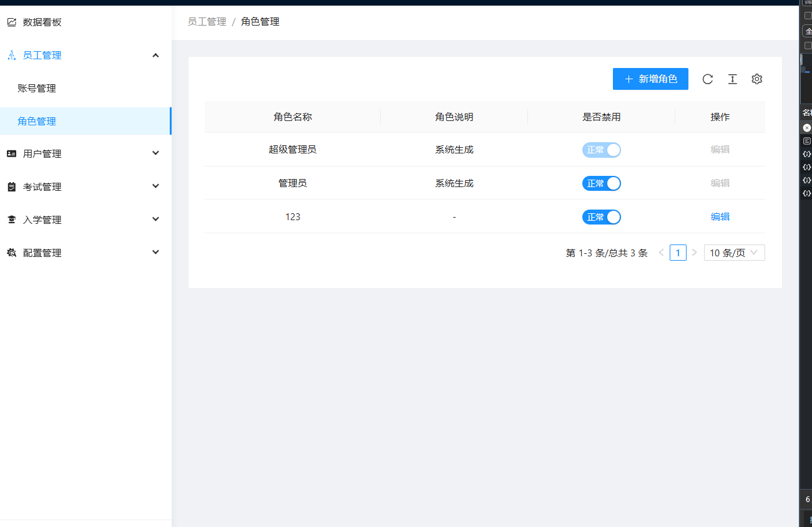
Task: Click the 是否禁用 column header
Action: 602,117
